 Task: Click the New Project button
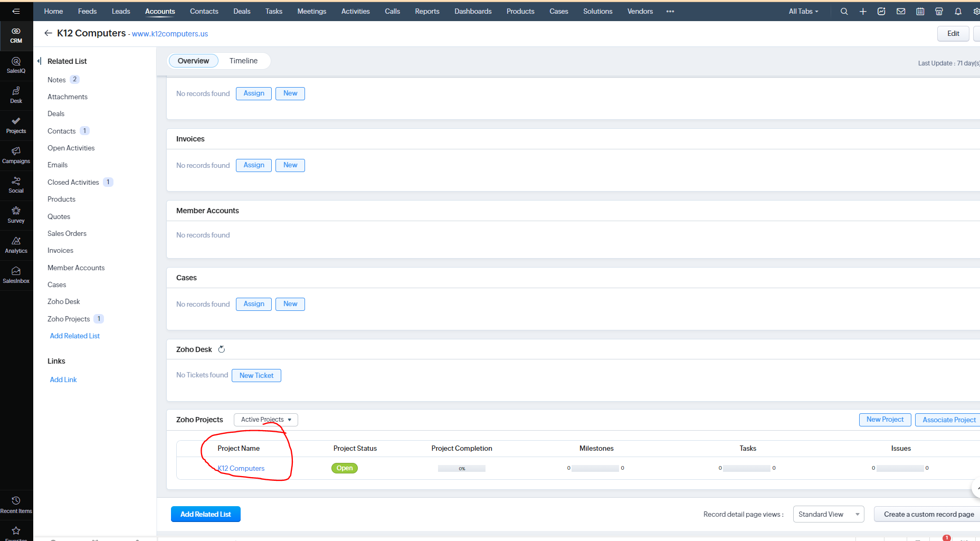(x=885, y=420)
